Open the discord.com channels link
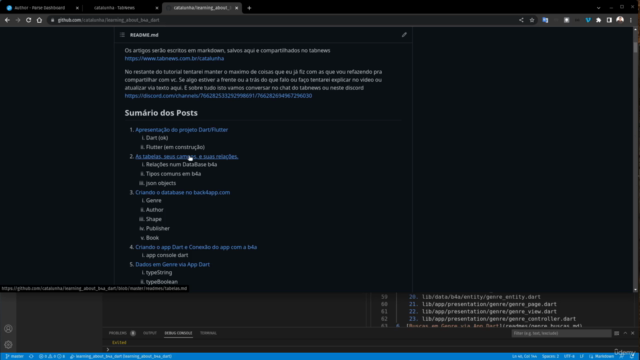Screen dimensions: 640x360 pos(218,96)
